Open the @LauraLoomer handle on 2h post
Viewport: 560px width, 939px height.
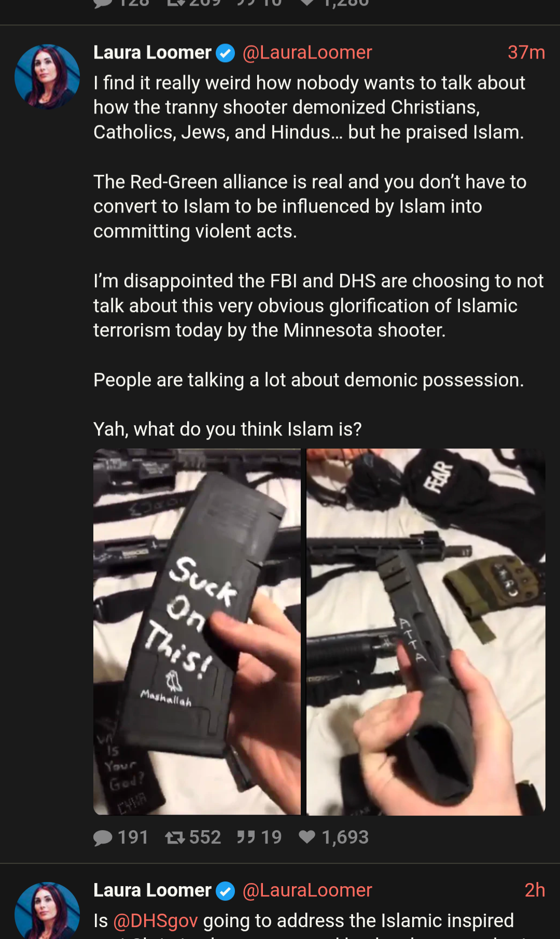(307, 890)
